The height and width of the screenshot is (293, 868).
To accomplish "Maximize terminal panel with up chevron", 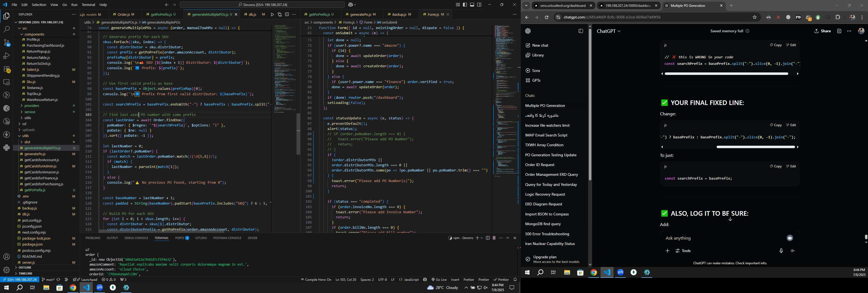I will tap(508, 238).
